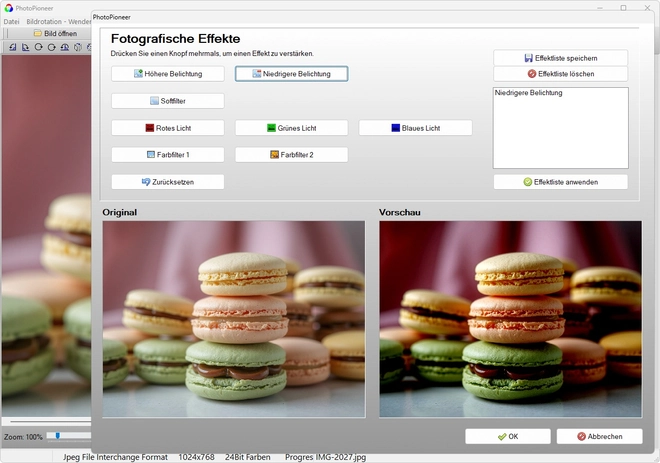
Task: Click the Vorschau preview image
Action: pyautogui.click(x=510, y=319)
